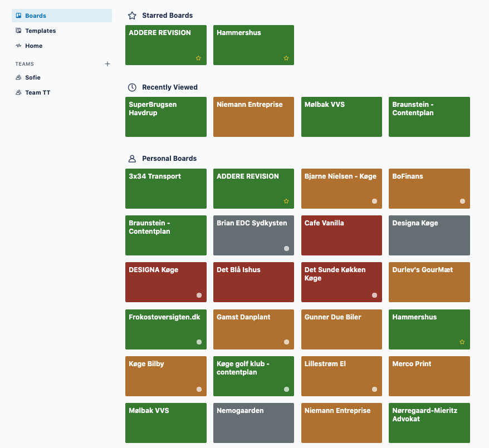Viewport: 489px width, 448px height.
Task: Open the Team TT team
Action: coord(62,92)
